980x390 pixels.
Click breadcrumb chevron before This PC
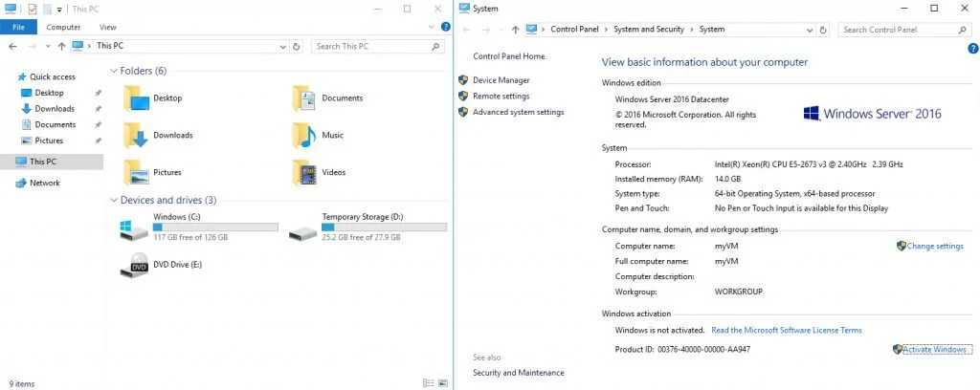(x=90, y=46)
